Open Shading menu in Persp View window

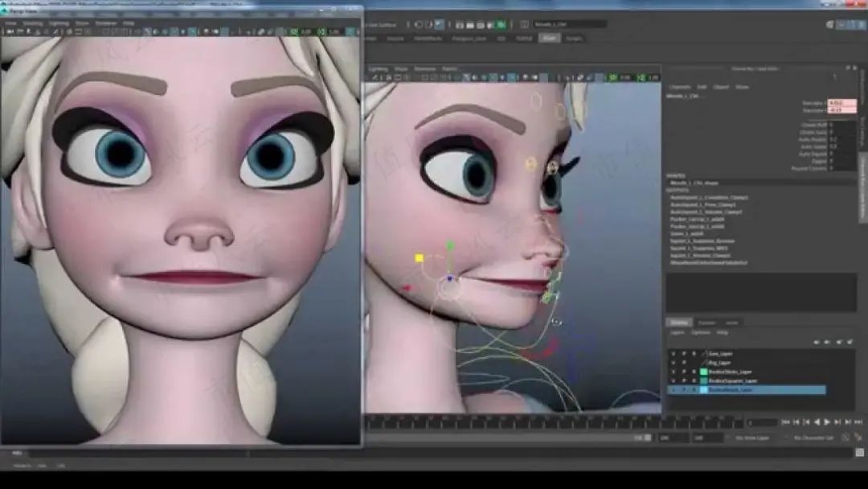click(x=33, y=23)
